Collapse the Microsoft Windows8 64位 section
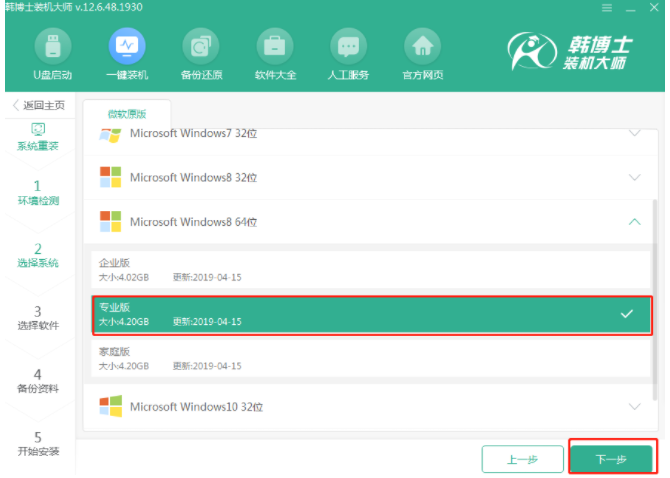The image size is (670, 478). [x=634, y=221]
